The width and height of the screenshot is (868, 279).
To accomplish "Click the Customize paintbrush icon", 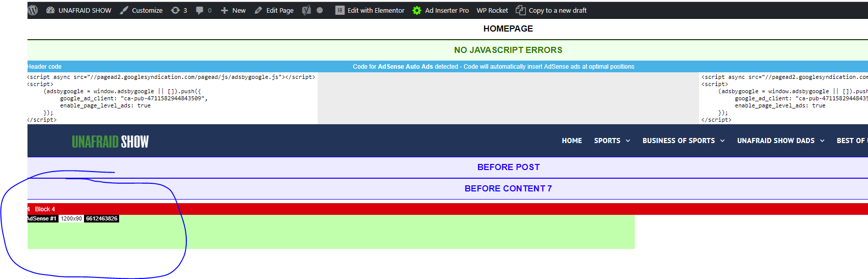I will coord(124,10).
